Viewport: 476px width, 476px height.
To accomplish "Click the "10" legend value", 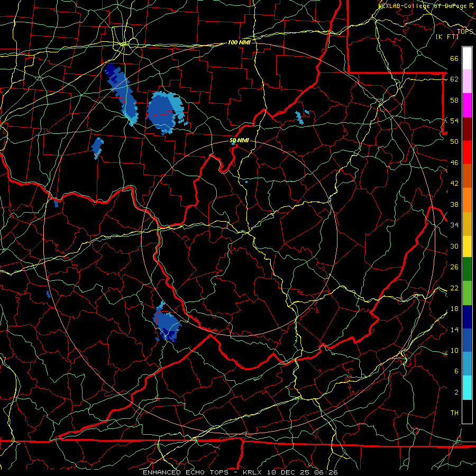I will [454, 351].
